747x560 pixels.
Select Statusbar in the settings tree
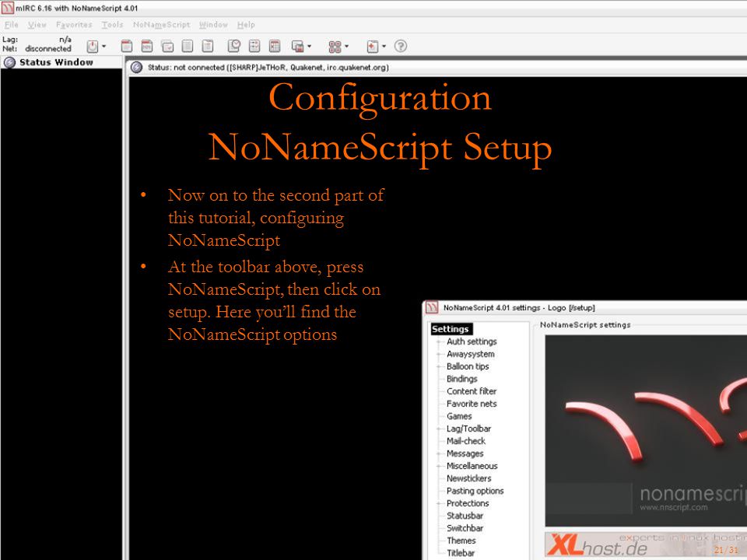pyautogui.click(x=465, y=516)
